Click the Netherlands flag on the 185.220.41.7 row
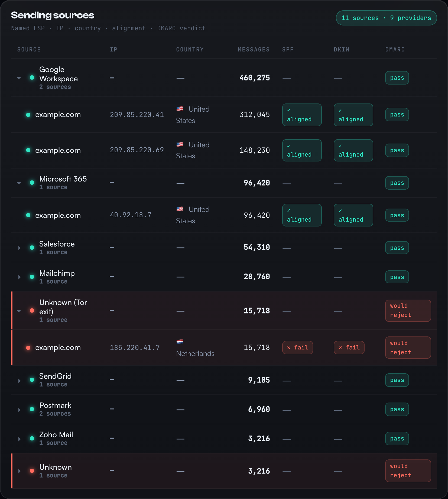The width and height of the screenshot is (448, 499). tap(180, 341)
